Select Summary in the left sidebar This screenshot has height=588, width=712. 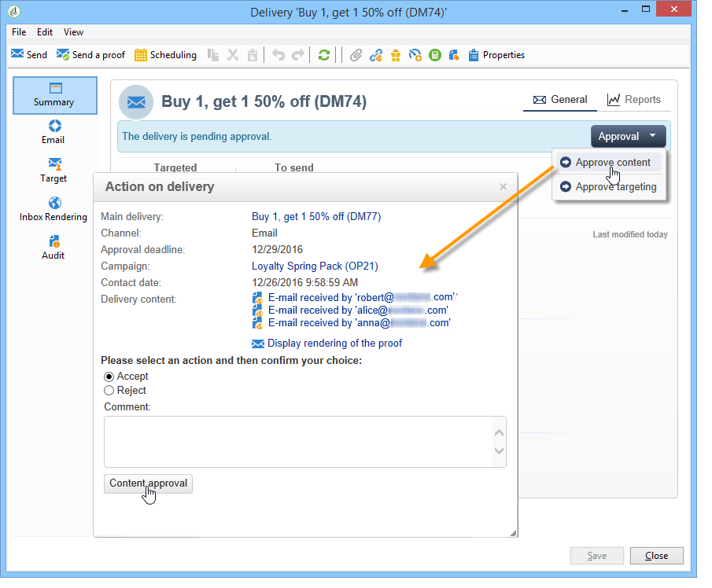54,95
